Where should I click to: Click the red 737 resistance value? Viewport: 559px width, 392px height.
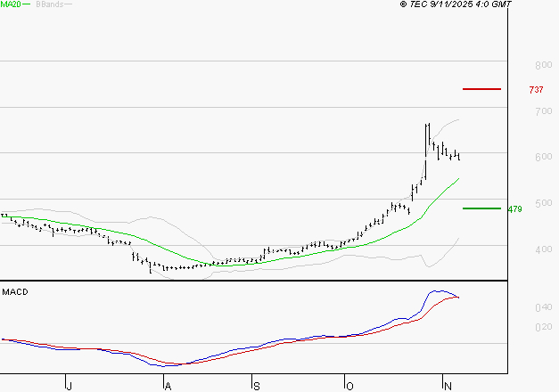tap(536, 89)
